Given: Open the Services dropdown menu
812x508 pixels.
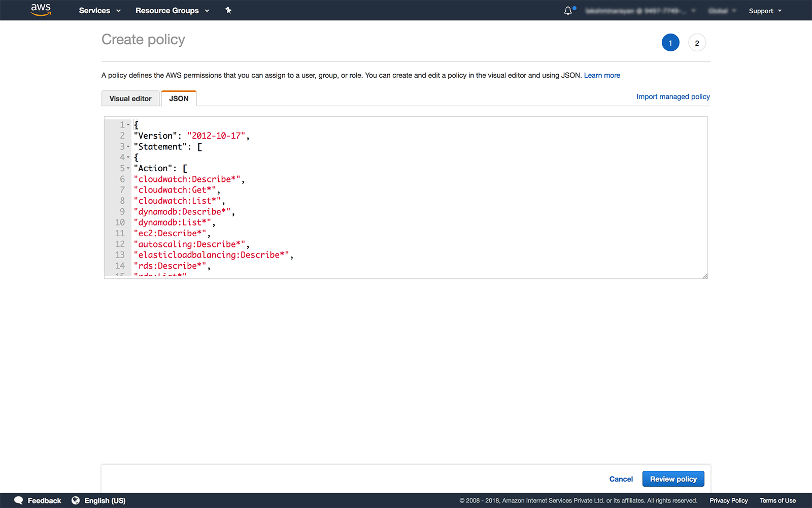Looking at the screenshot, I should click(x=99, y=11).
